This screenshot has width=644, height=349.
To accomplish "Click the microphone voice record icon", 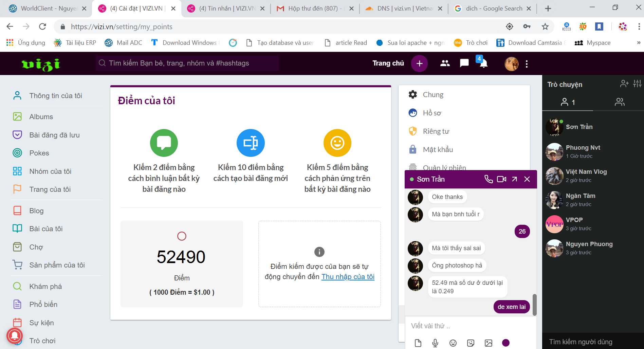I will pyautogui.click(x=435, y=343).
